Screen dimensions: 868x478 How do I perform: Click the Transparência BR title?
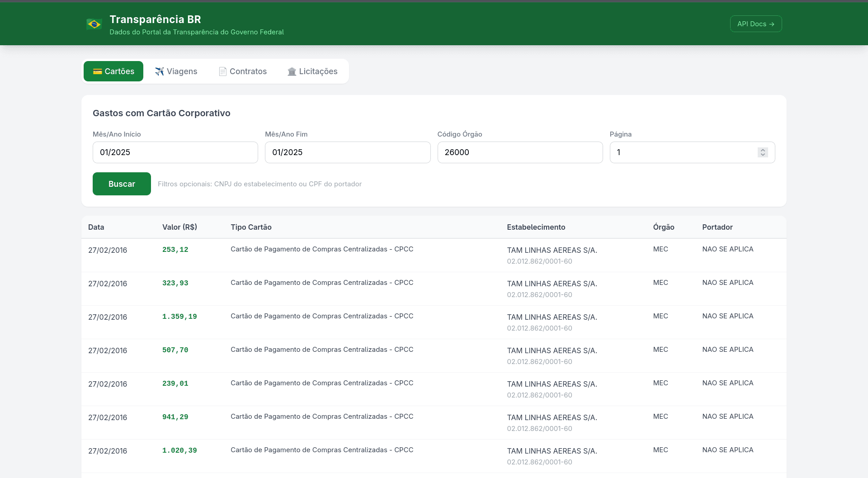point(155,19)
